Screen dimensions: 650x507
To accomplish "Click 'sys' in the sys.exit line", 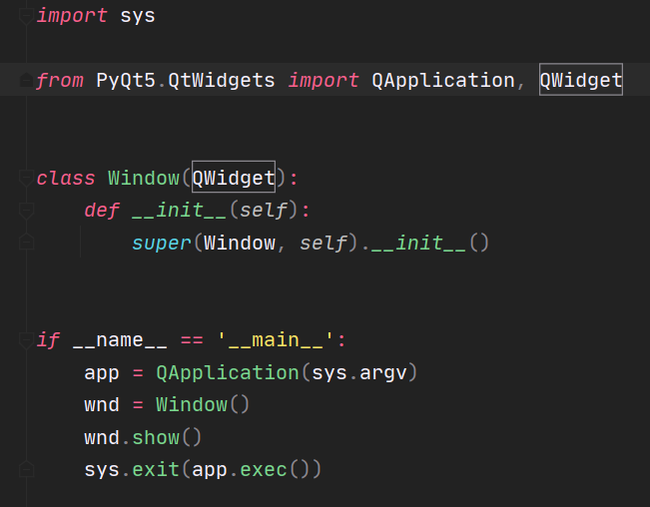I will pyautogui.click(x=102, y=471).
